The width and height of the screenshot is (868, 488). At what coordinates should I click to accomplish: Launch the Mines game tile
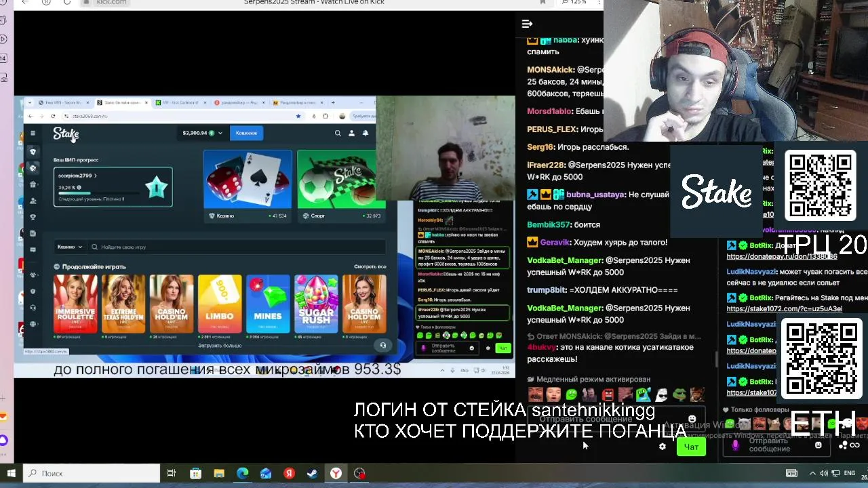268,304
